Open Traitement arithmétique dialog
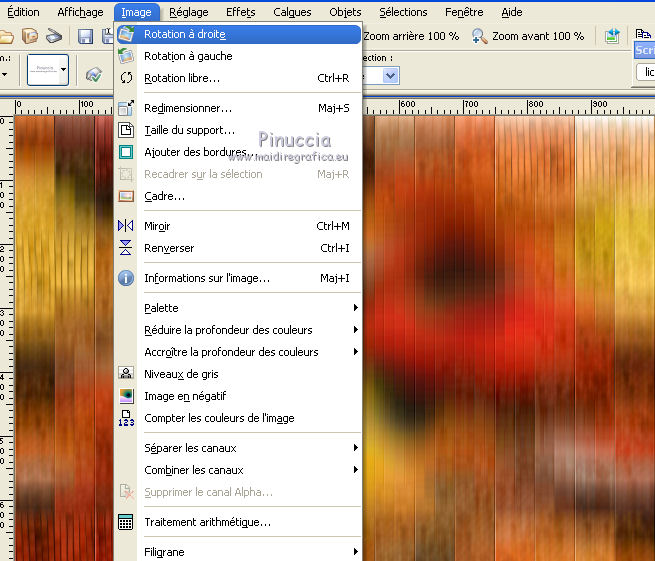The image size is (655, 561). coord(239,522)
